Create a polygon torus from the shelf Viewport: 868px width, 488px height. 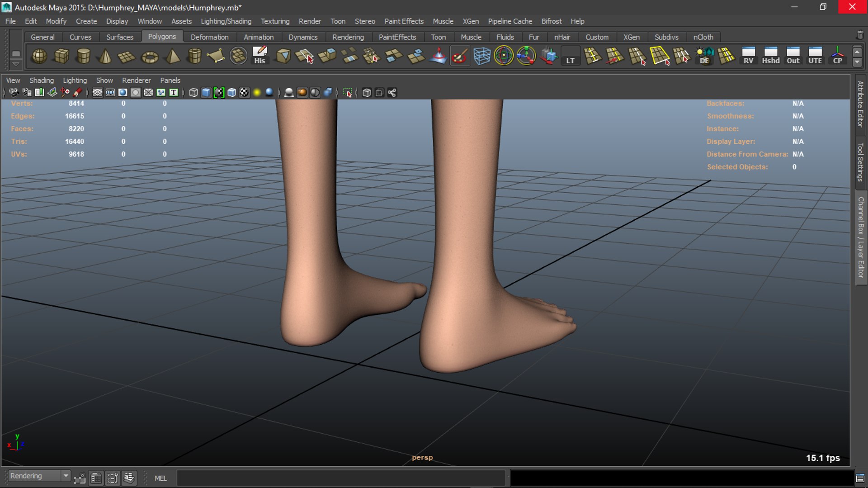(x=150, y=56)
